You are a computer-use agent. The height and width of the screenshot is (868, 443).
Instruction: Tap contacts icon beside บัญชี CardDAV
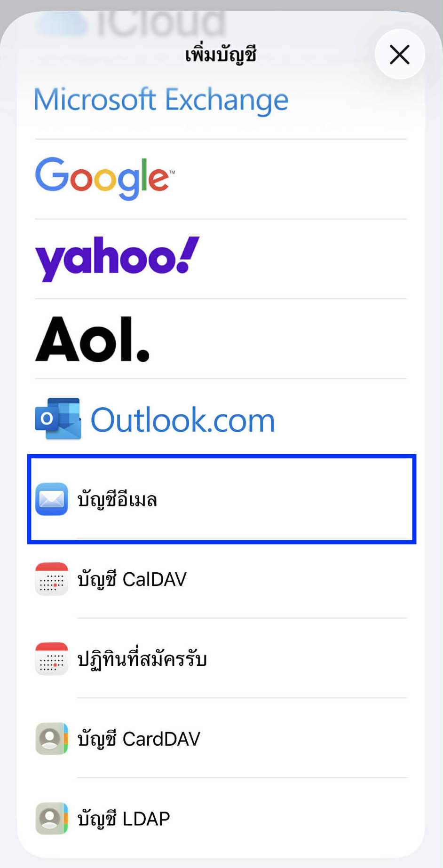(52, 739)
